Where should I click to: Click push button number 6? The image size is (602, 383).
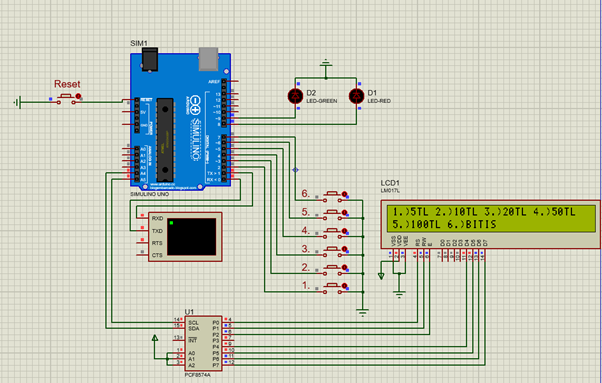click(332, 196)
